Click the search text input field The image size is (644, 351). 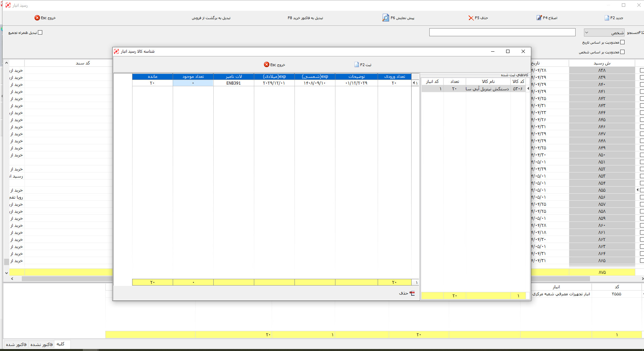point(502,32)
